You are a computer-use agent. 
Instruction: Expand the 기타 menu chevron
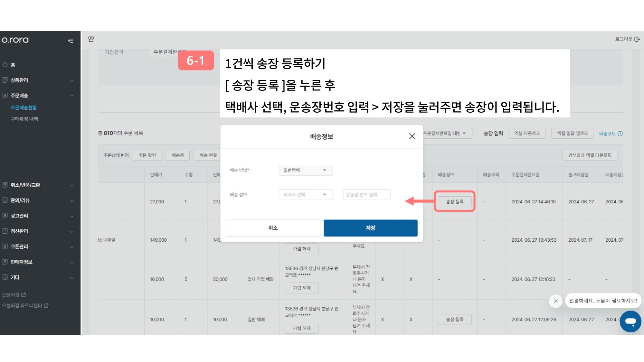tap(72, 278)
